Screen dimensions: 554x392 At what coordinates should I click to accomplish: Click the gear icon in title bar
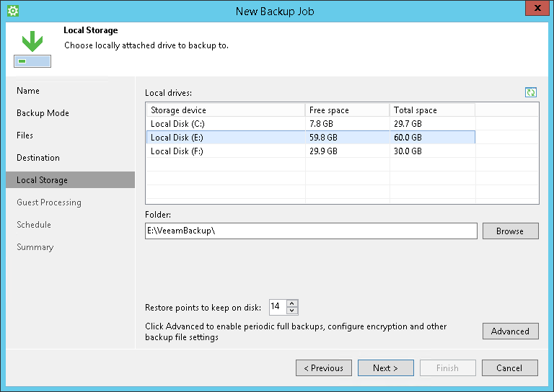(x=13, y=11)
